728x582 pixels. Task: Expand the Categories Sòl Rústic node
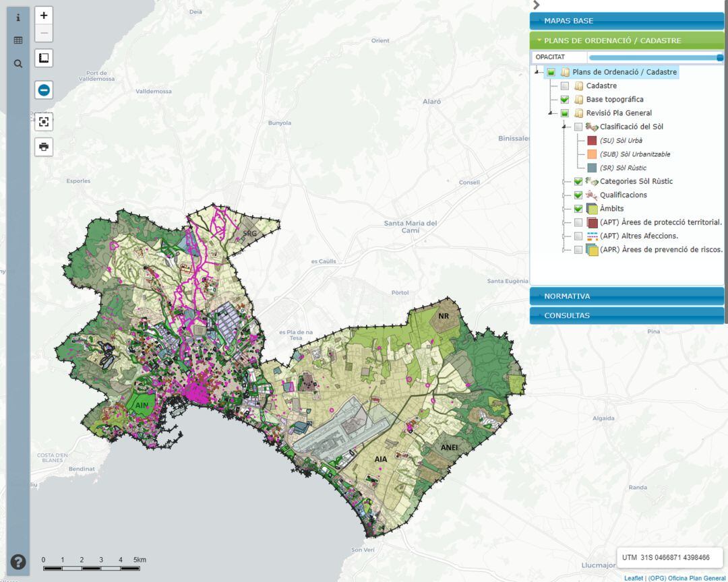tap(564, 182)
